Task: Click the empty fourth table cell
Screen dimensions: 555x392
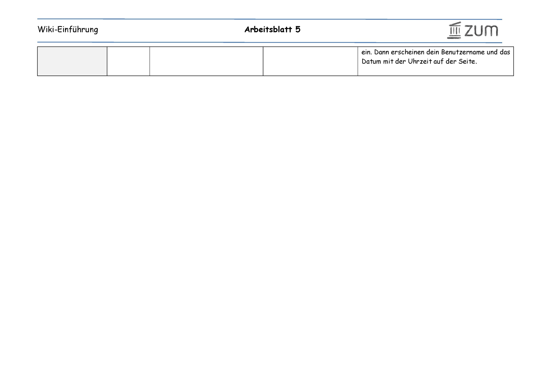Action: coord(310,61)
